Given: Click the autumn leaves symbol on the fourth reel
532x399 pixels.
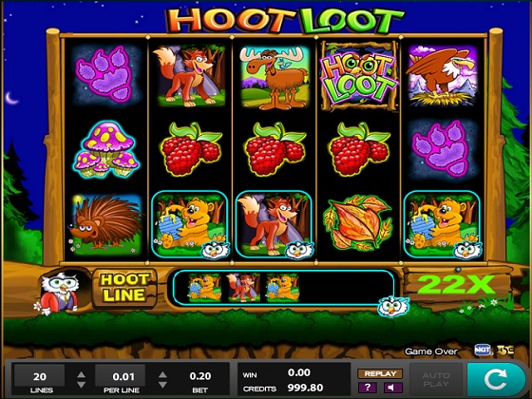Looking at the screenshot, I should (358, 223).
